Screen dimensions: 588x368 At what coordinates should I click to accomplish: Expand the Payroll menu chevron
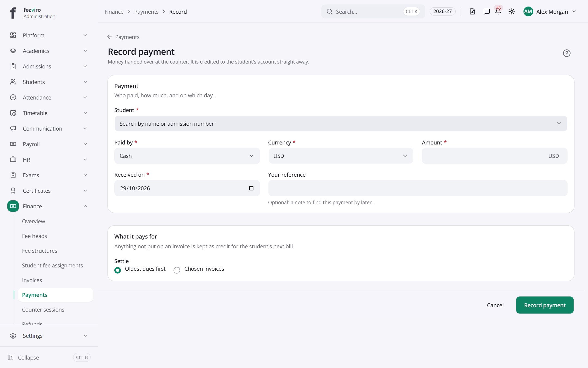coord(85,144)
